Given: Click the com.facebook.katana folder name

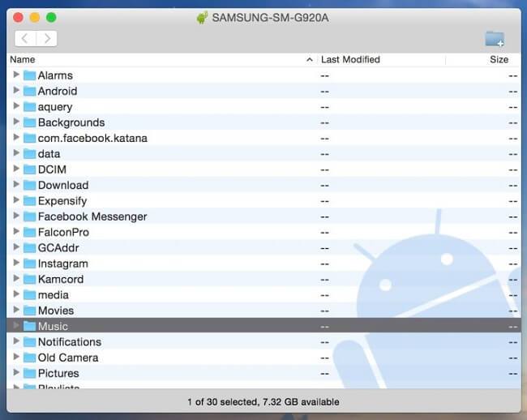Looking at the screenshot, I should click(x=92, y=138).
